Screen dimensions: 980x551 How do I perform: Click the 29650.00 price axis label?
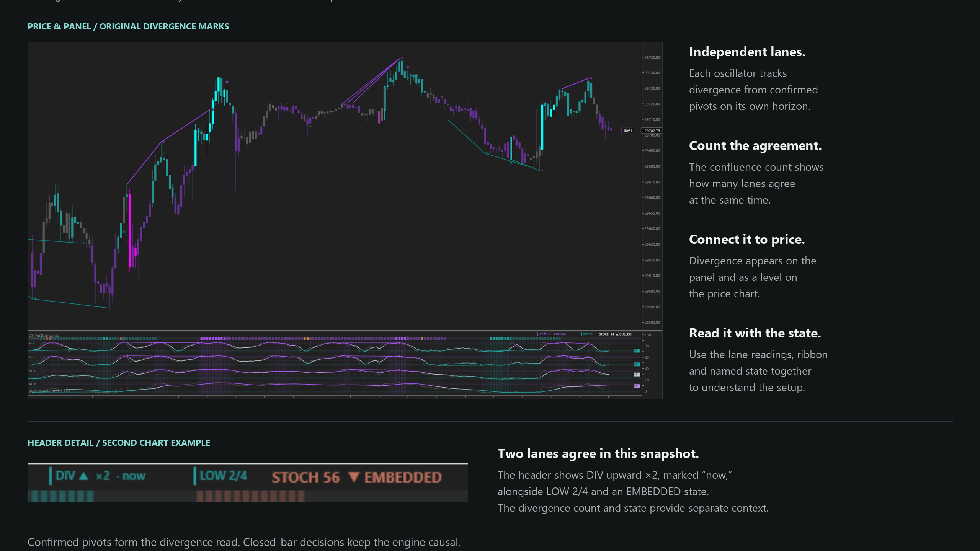tap(652, 213)
